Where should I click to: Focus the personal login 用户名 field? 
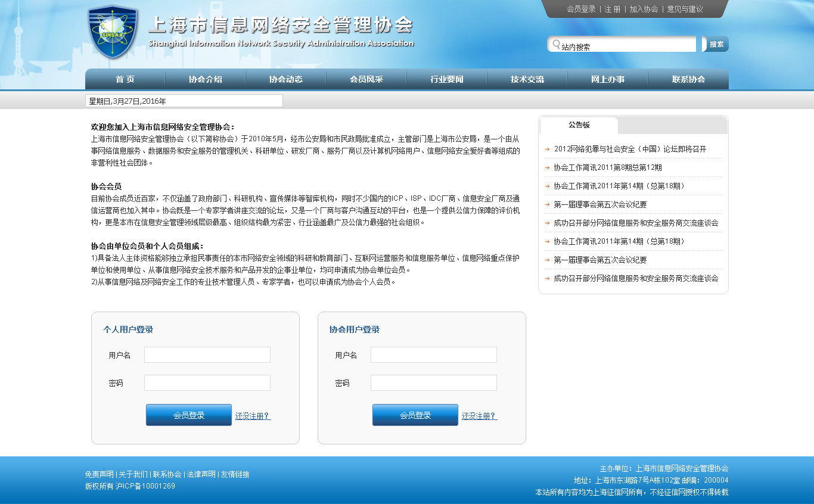(207, 355)
